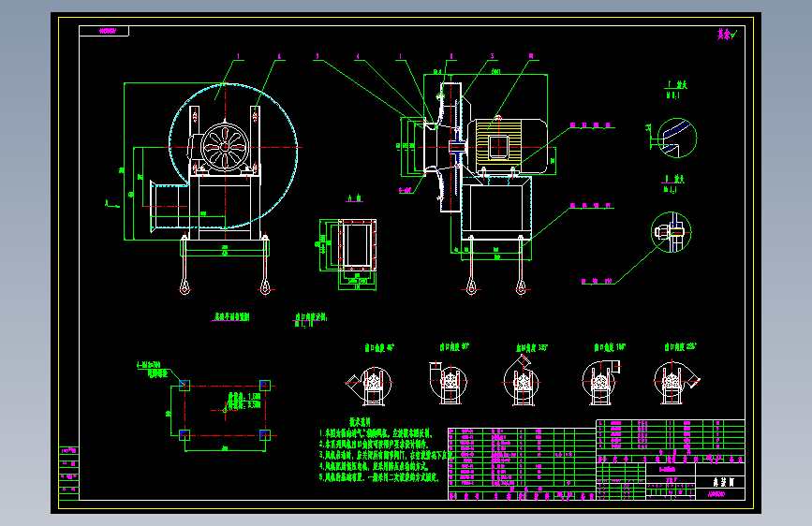Select technical requirement note line 3
The height and width of the screenshot is (526, 812).
pyautogui.click(x=385, y=455)
